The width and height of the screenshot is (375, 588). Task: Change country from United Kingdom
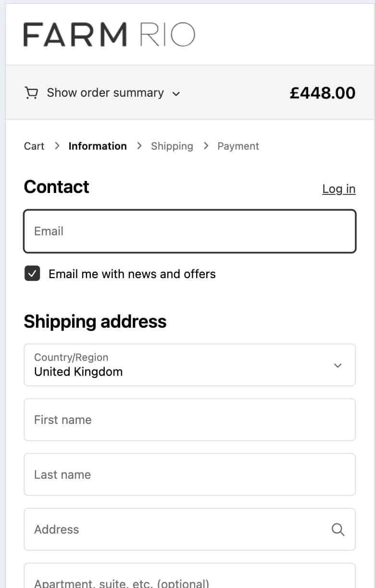point(189,365)
